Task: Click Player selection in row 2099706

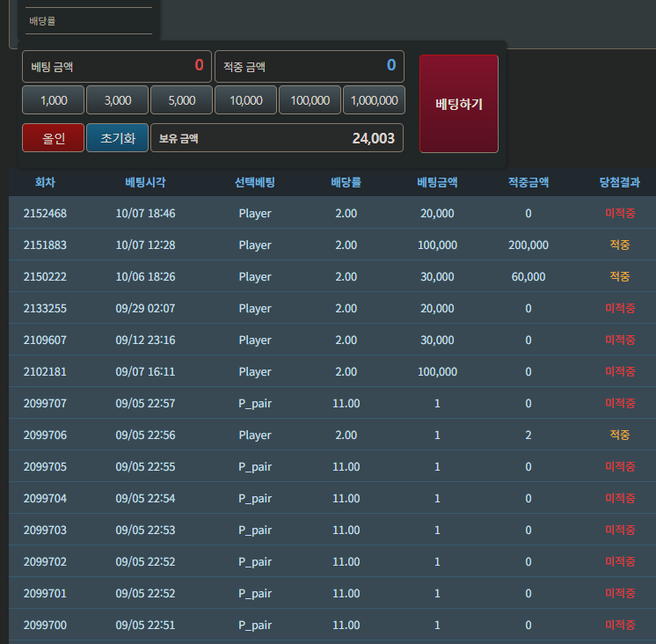Action: pos(255,435)
